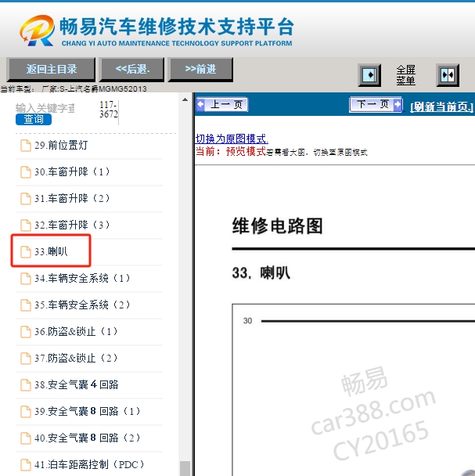
Task: Click document icon beside 38.安全气囊4回路
Action: point(26,385)
